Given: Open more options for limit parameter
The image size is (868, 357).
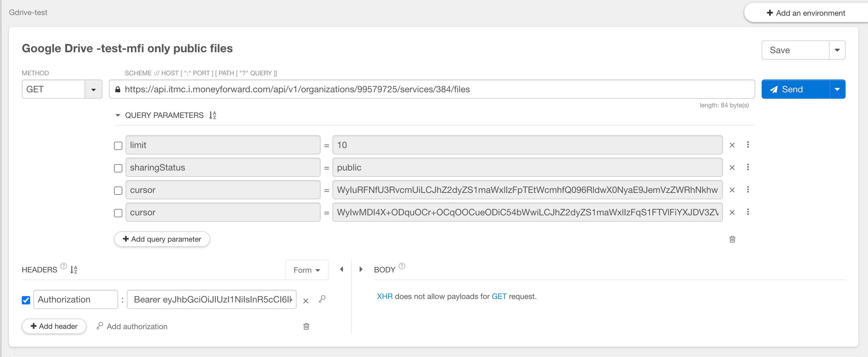Looking at the screenshot, I should pyautogui.click(x=748, y=145).
